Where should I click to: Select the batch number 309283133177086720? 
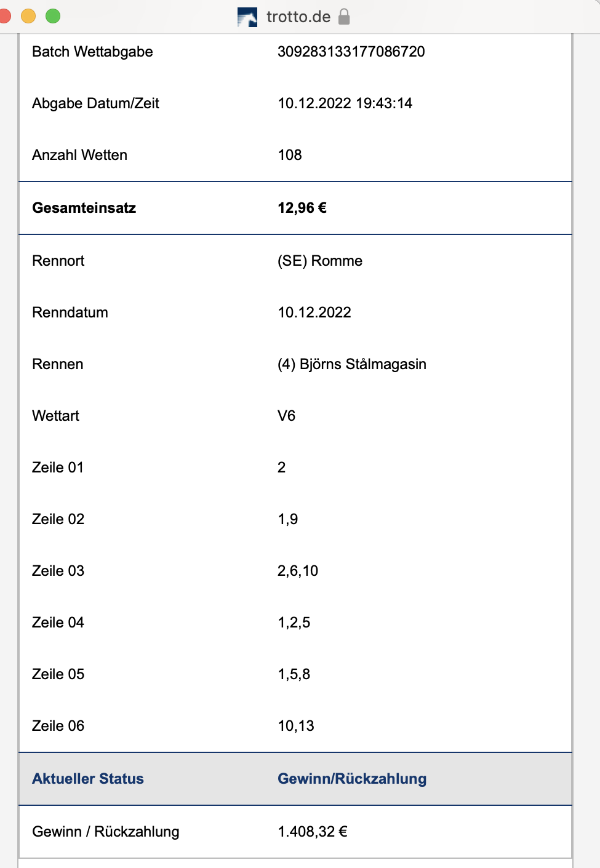coord(351,52)
